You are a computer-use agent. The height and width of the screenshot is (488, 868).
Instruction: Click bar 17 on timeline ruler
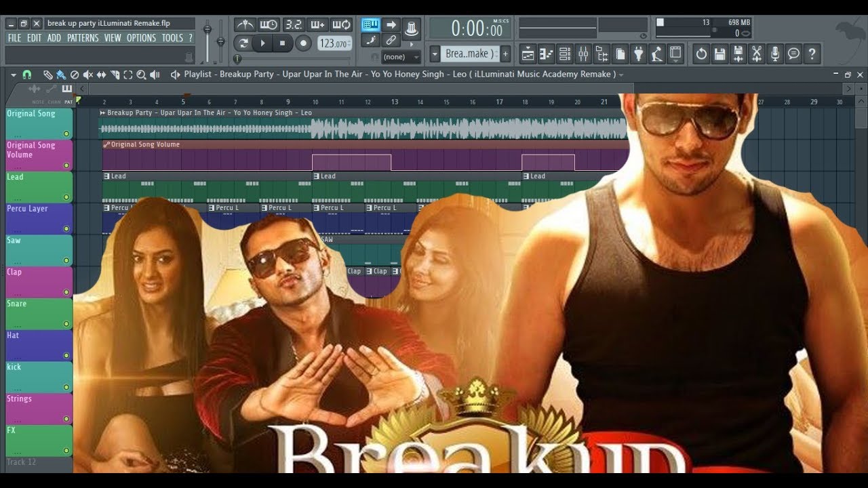500,102
